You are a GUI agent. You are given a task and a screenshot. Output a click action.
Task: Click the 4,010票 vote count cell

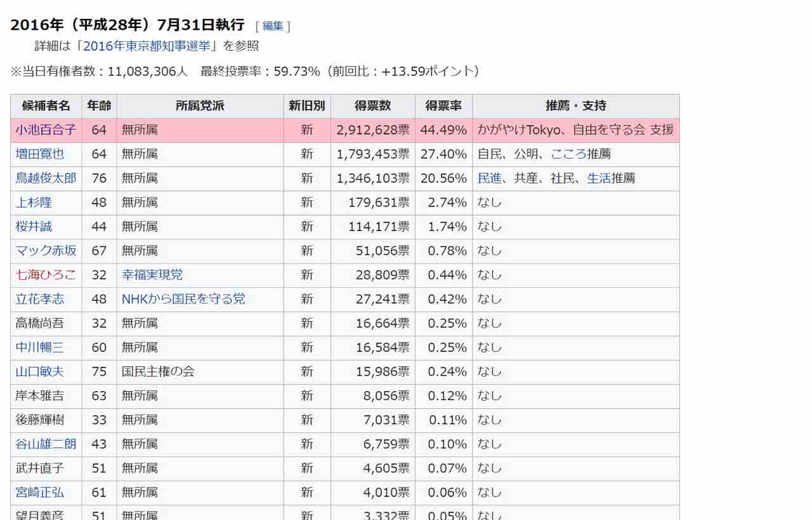coord(373,492)
